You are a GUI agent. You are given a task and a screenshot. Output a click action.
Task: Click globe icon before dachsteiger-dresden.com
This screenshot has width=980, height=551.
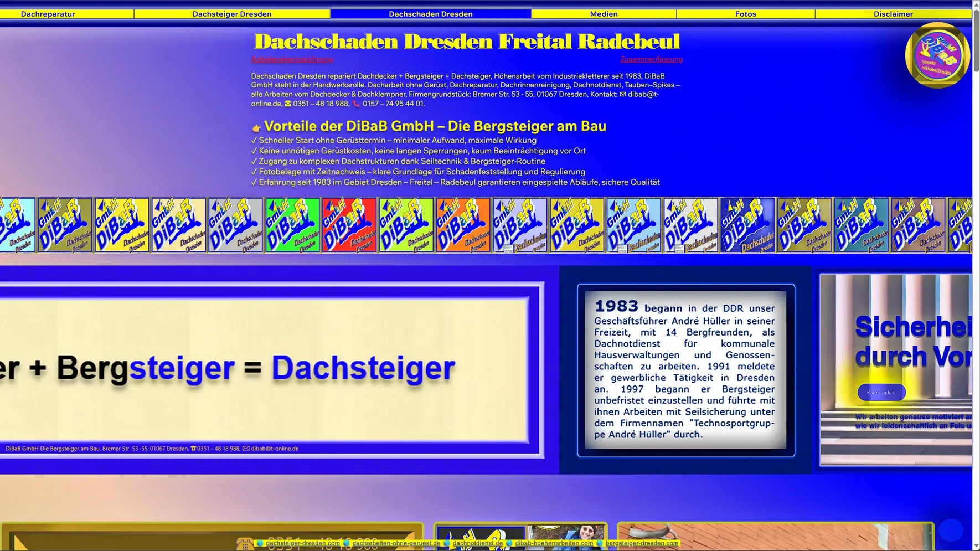[260, 543]
